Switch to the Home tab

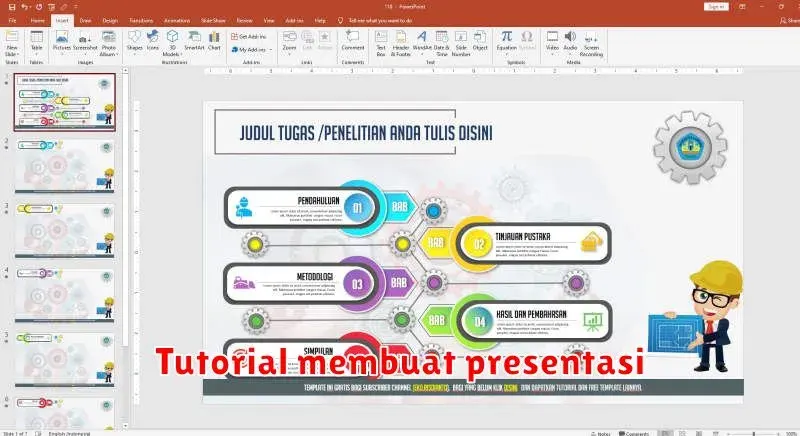tap(37, 20)
